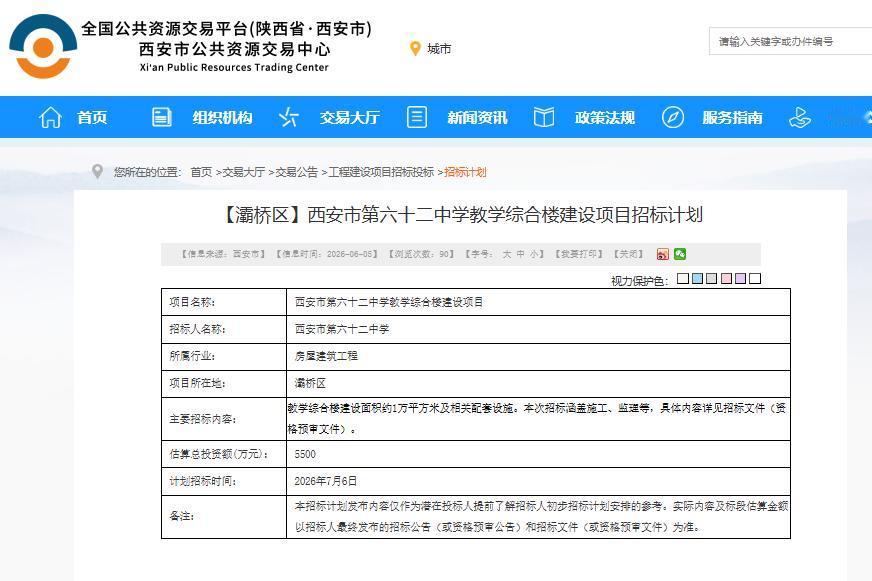Click the 灞桥区 location value cell
Viewport: 872px width, 581px height.
pyautogui.click(x=538, y=384)
